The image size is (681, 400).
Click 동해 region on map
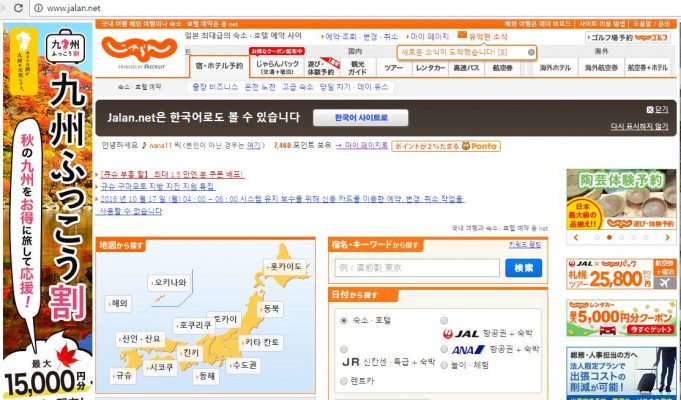[206, 376]
